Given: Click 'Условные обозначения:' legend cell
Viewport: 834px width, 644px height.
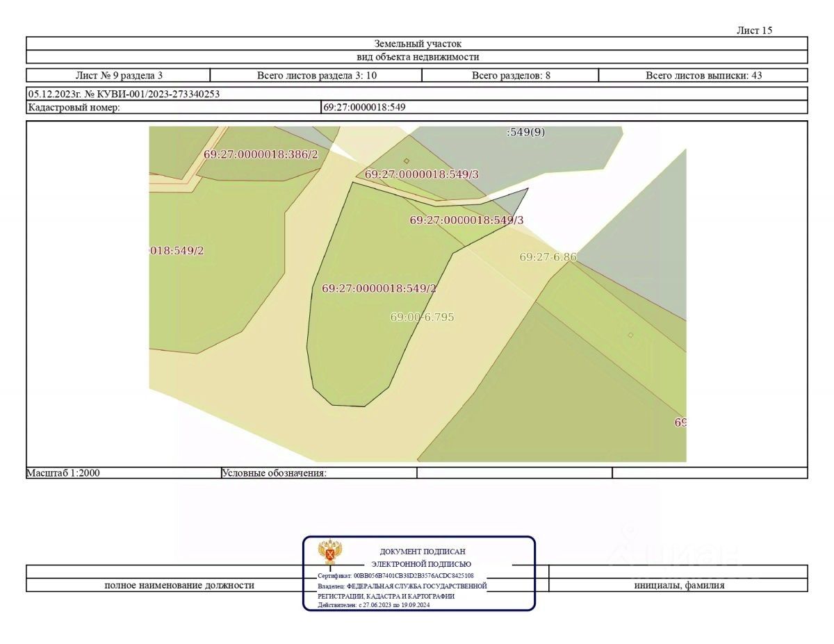Looking at the screenshot, I should (319, 473).
